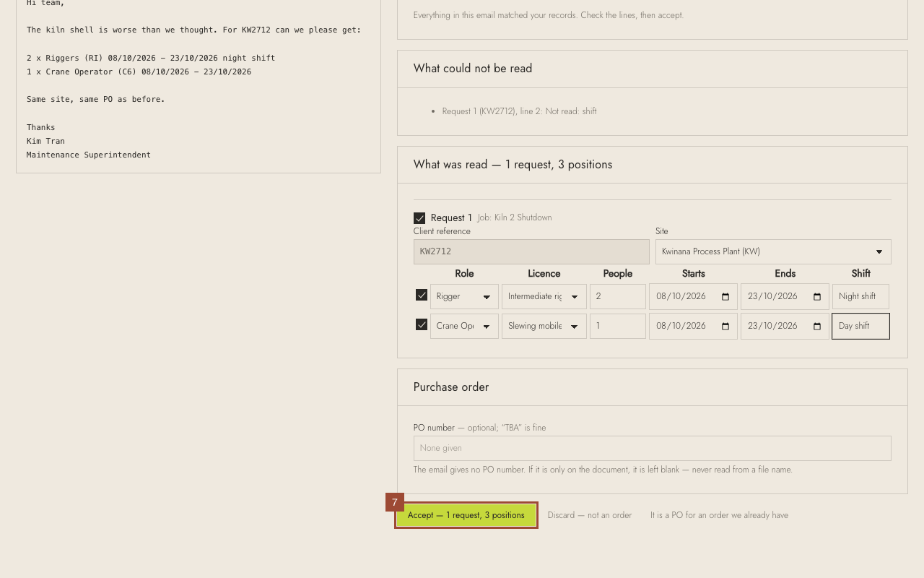
Task: Click the PO number input field
Action: coord(653,448)
